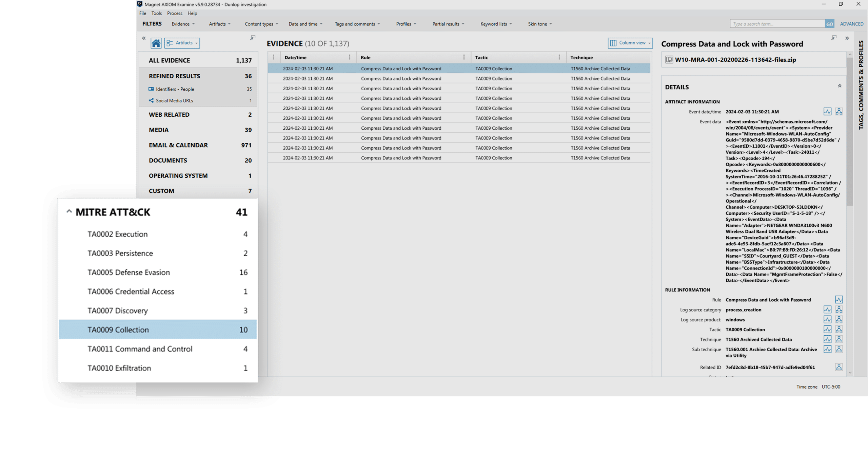The image size is (868, 470).
Task: Open timeline icon for Sub technique
Action: [827, 349]
